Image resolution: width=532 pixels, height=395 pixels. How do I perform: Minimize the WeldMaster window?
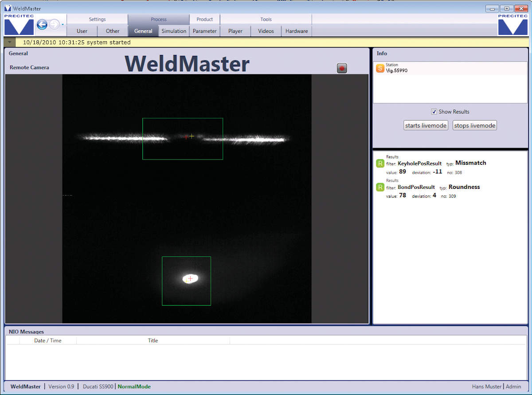(493, 8)
